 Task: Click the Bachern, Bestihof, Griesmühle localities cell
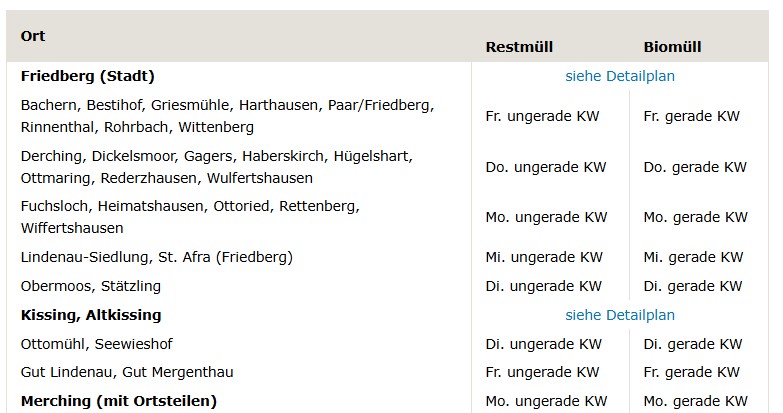click(x=225, y=116)
